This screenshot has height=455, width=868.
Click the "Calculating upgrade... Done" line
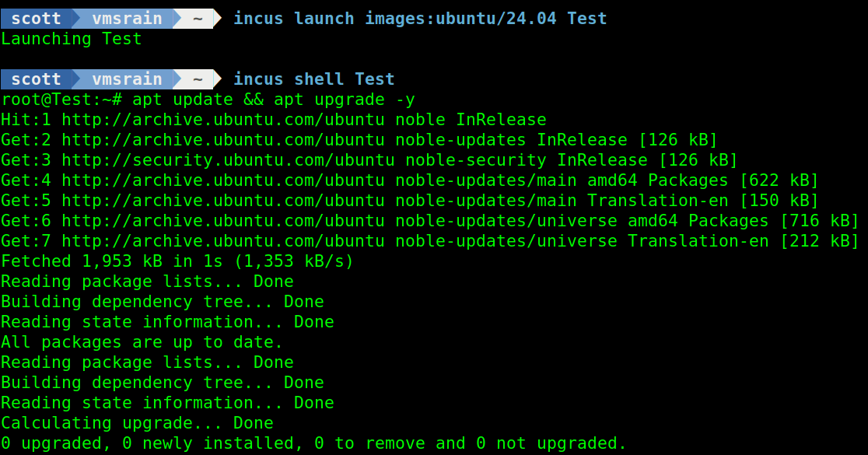[x=137, y=422]
